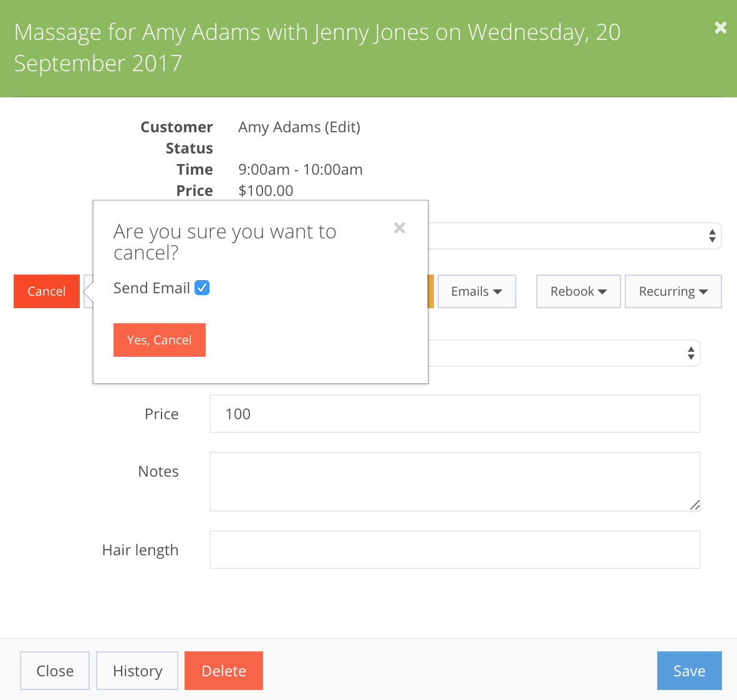Expand the Emails dropdown chevron
Viewport: 737px width, 700px height.
pos(498,291)
